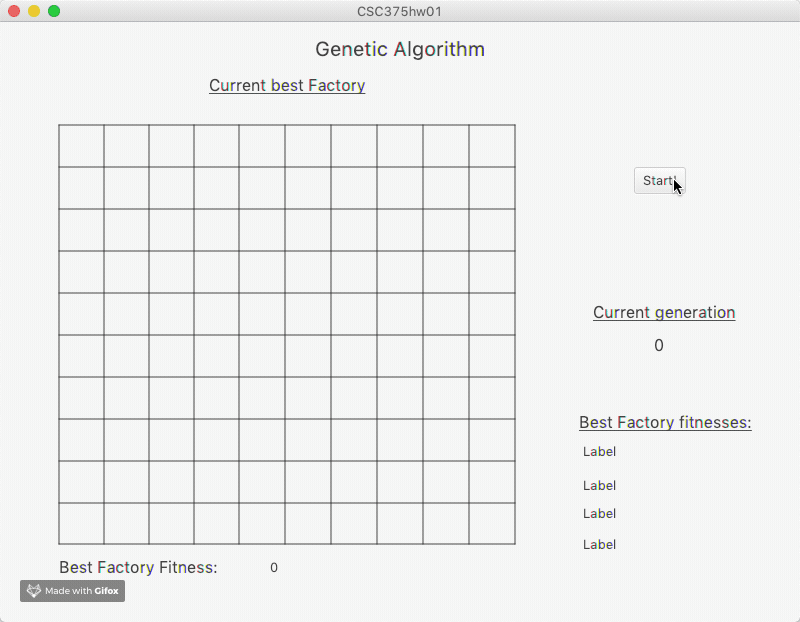Maximize the window with the green button

54,11
